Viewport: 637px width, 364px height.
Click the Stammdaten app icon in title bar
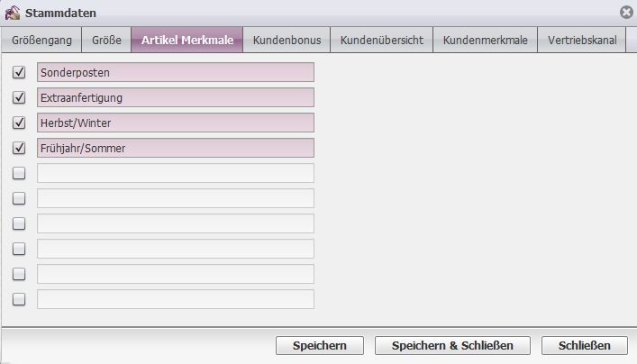tap(13, 13)
